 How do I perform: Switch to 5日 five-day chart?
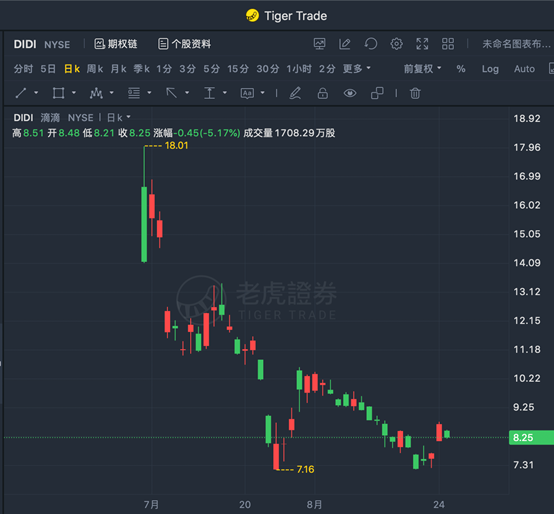(x=48, y=69)
